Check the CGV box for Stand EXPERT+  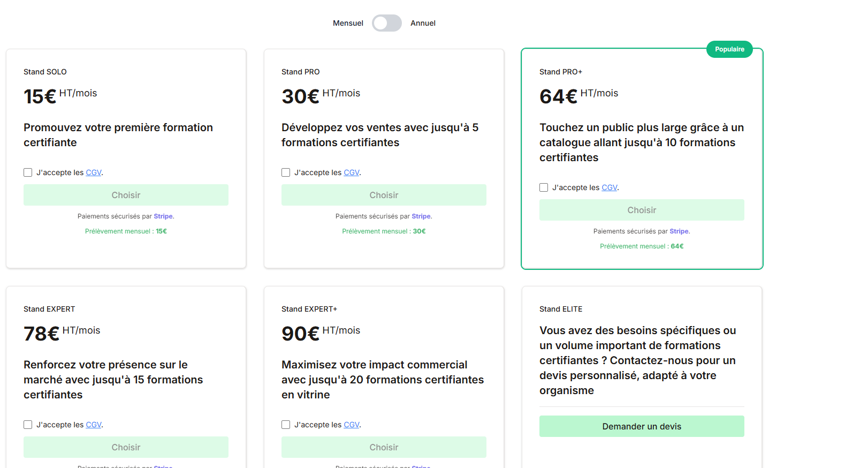(x=286, y=424)
